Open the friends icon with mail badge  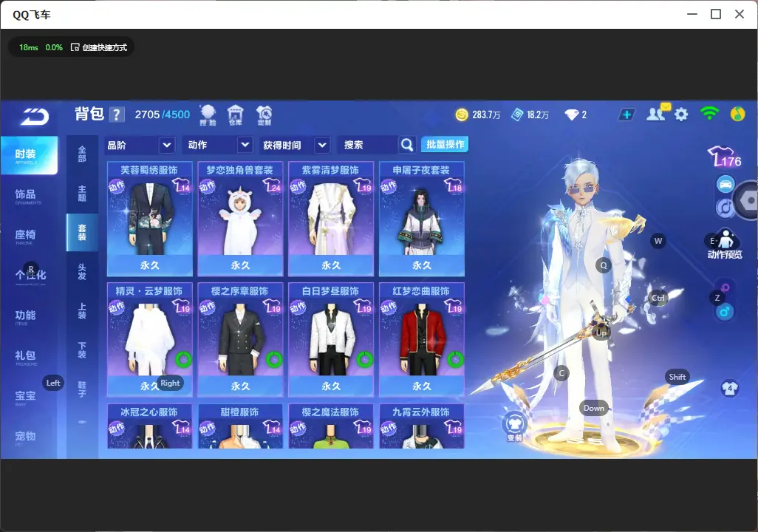point(658,113)
